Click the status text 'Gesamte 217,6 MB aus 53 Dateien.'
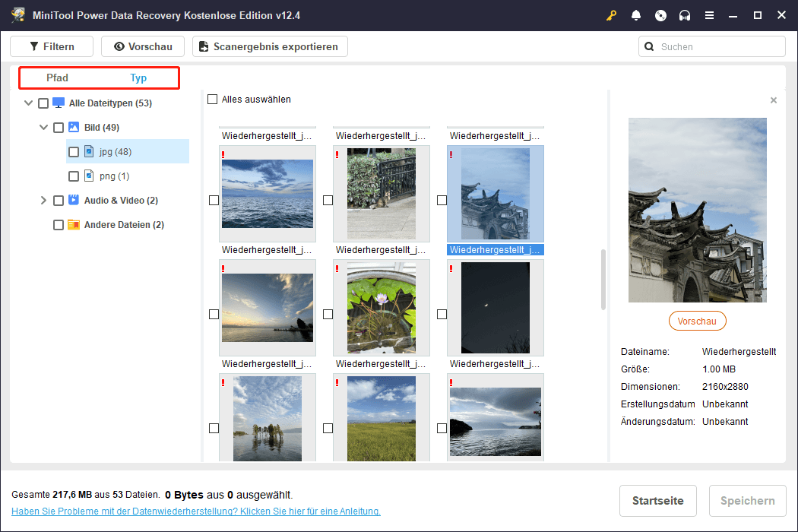The image size is (798, 532). (85, 494)
